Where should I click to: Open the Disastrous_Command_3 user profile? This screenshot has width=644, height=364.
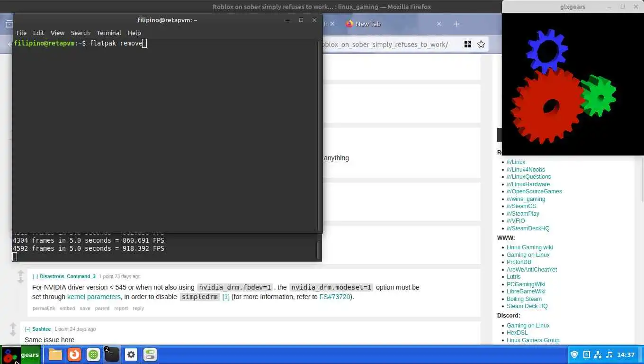pos(68,276)
